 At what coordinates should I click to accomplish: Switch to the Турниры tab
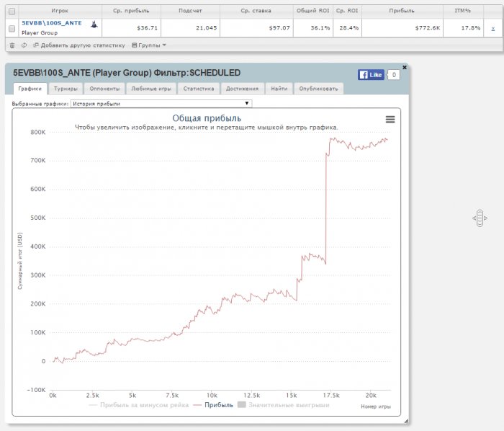[66, 89]
